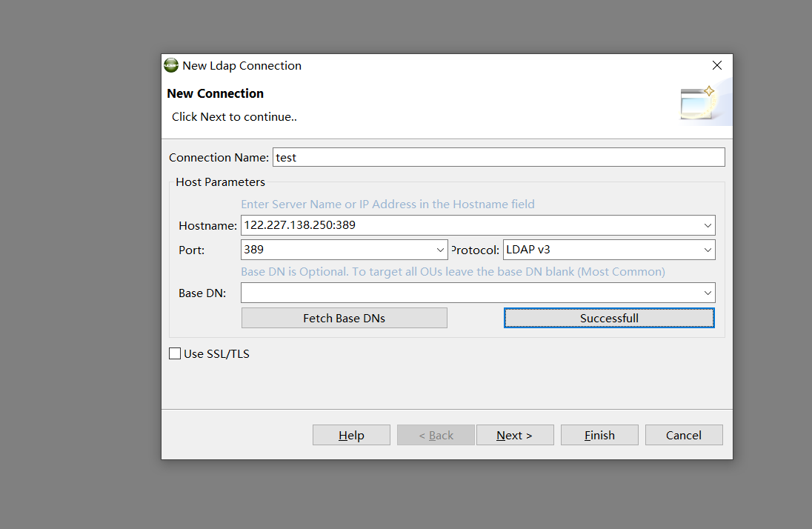The height and width of the screenshot is (529, 812).
Task: Click the LDAP application icon in title bar
Action: [x=171, y=65]
